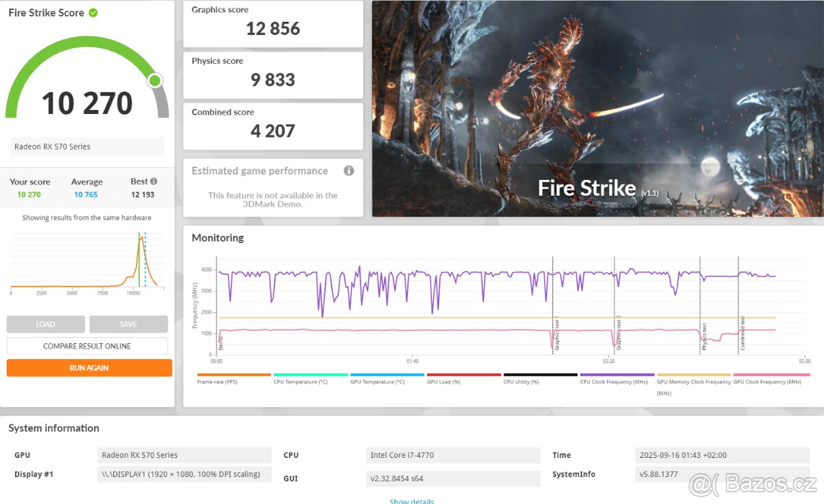Click COMPARE RESULT ONLINE button

(x=87, y=346)
